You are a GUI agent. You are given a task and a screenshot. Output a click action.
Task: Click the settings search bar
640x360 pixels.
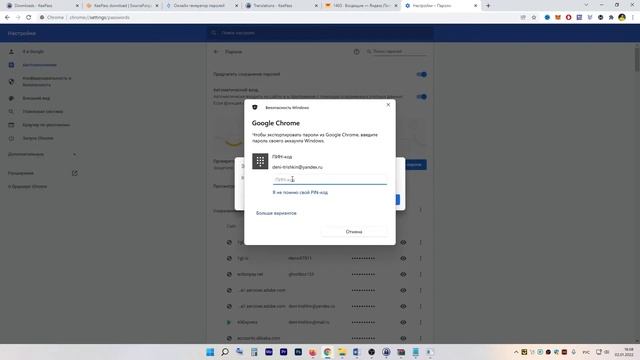[x=320, y=33]
